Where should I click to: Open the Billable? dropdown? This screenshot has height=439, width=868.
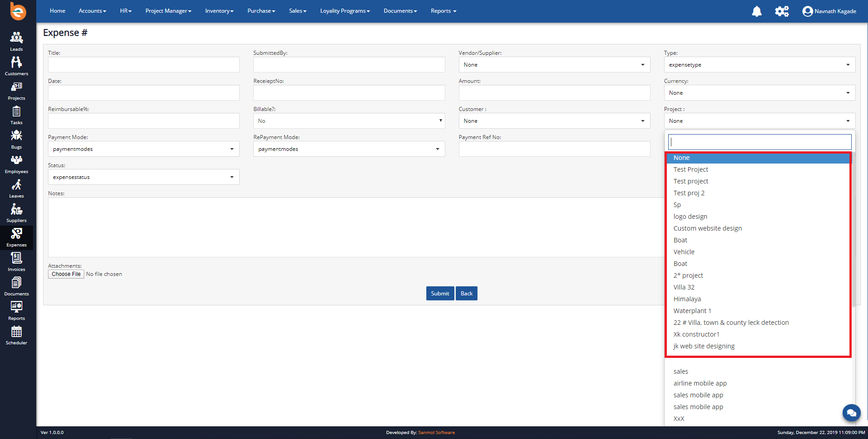[x=349, y=121]
